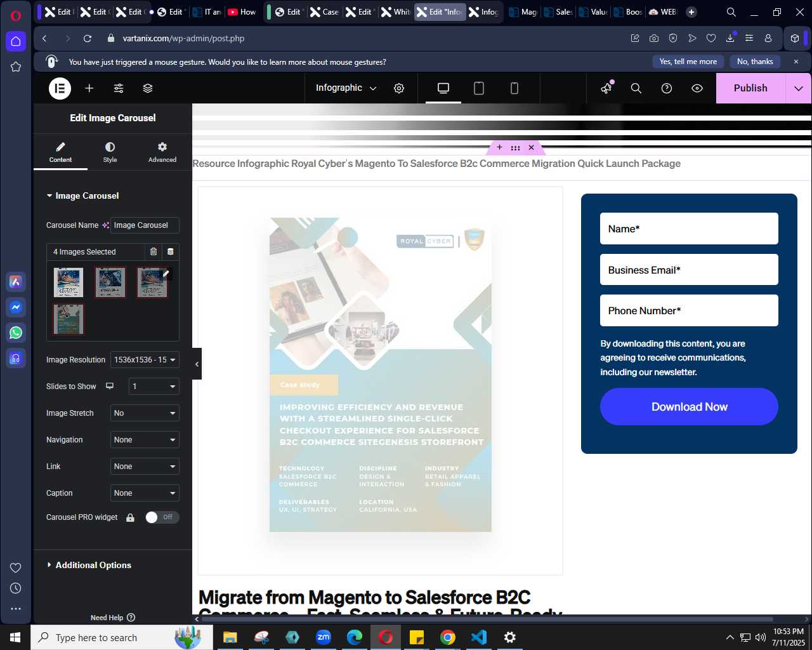
Task: Click into the Phone Number field
Action: [689, 310]
